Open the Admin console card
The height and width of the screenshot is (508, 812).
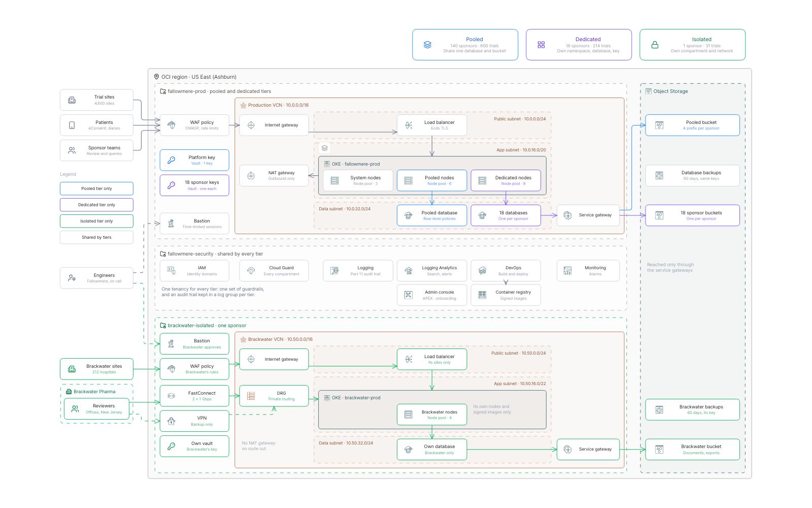432,295
